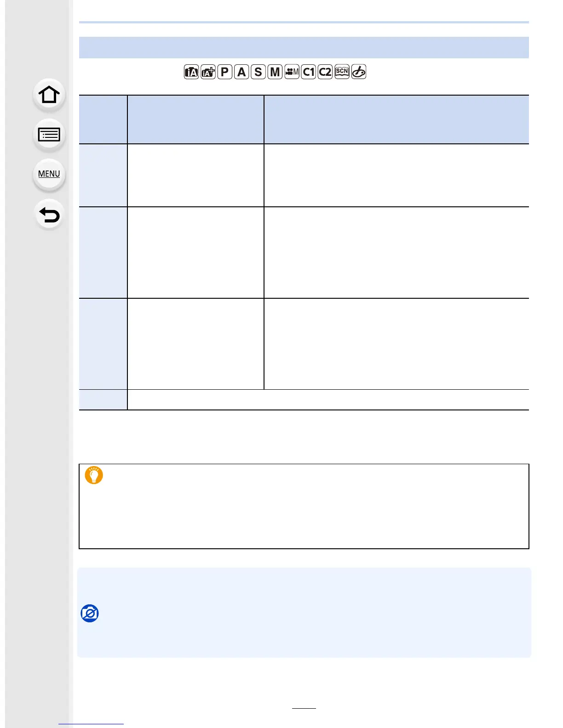Select the Creative Video mode icon
The image size is (563, 728).
292,72
